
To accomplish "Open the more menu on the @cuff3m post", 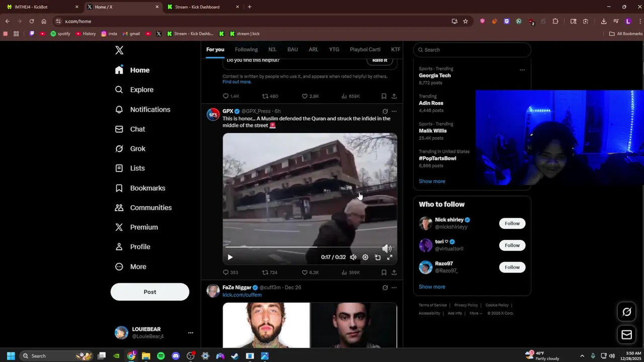I will click(394, 288).
